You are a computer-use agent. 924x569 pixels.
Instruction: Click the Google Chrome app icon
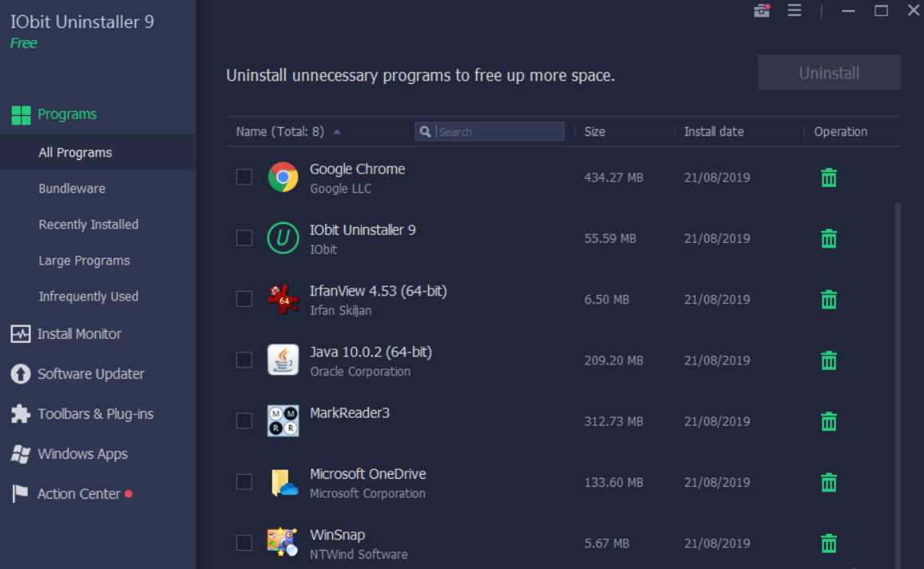[283, 177]
